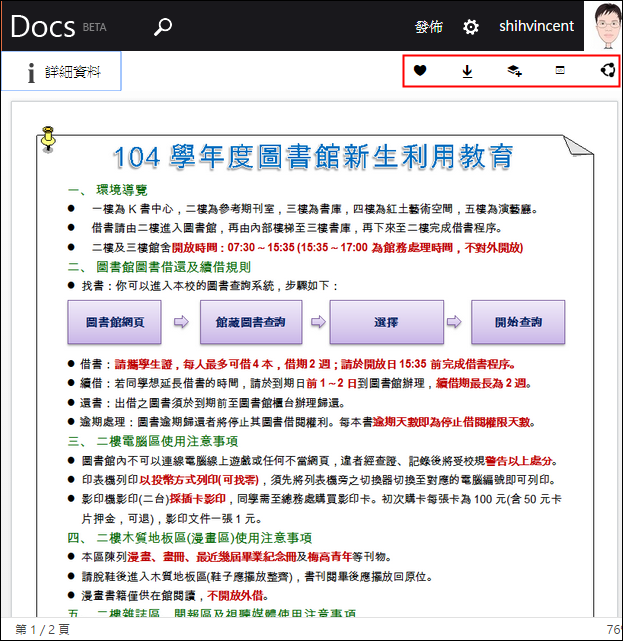623x641 pixels.
Task: Add the document to a collection
Action: [514, 71]
